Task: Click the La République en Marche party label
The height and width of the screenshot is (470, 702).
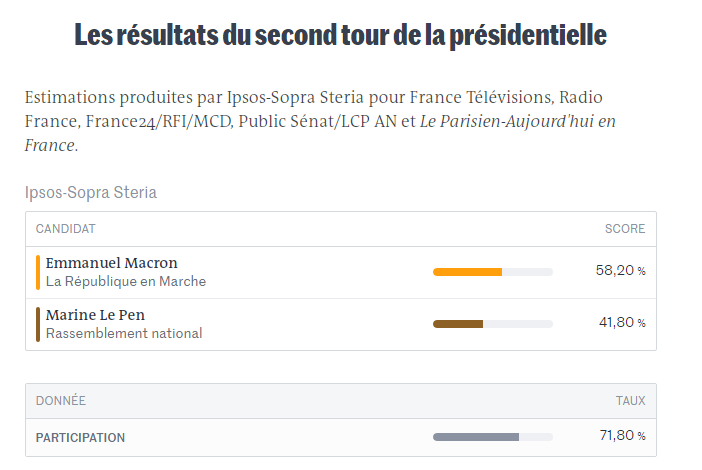Action: (x=126, y=282)
